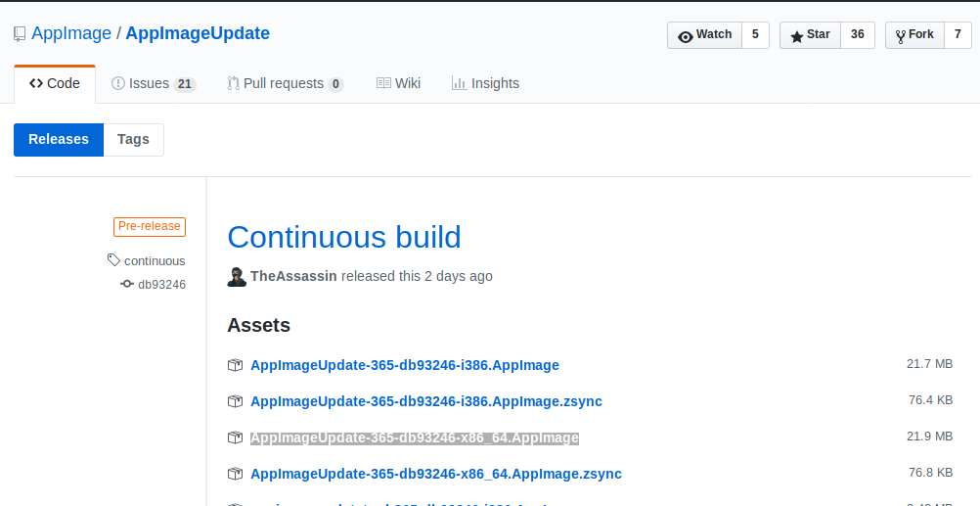The image size is (980, 506).
Task: Open commit db93246 link
Action: [161, 285]
